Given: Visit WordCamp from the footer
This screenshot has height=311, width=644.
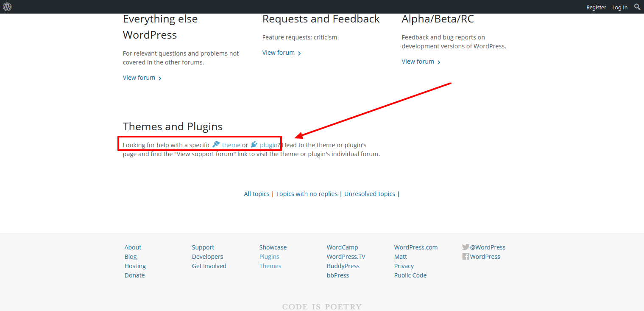Looking at the screenshot, I should pyautogui.click(x=343, y=247).
